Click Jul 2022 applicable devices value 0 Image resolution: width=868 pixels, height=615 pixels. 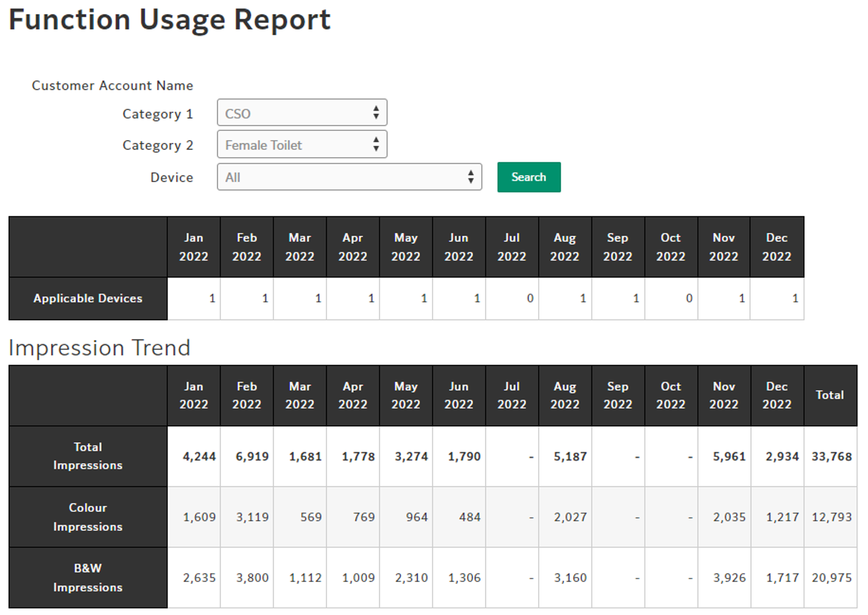pyautogui.click(x=530, y=299)
